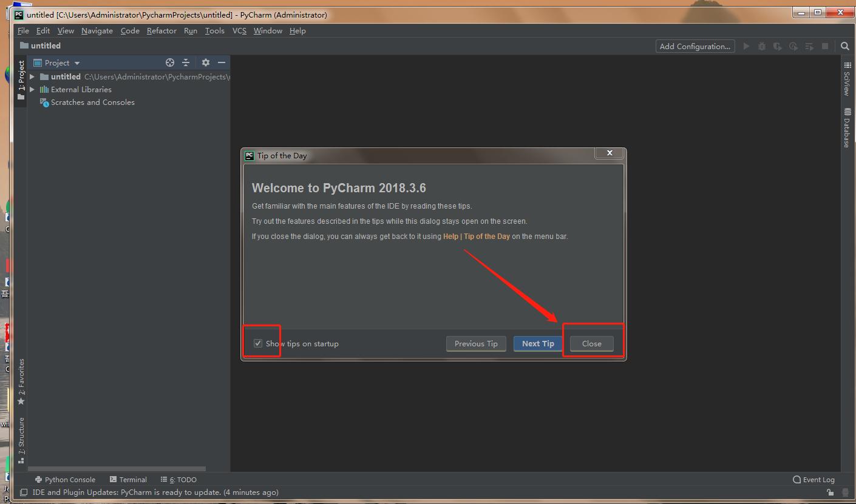Open the Run menu
Viewport: 856px width, 504px height.
[x=191, y=30]
